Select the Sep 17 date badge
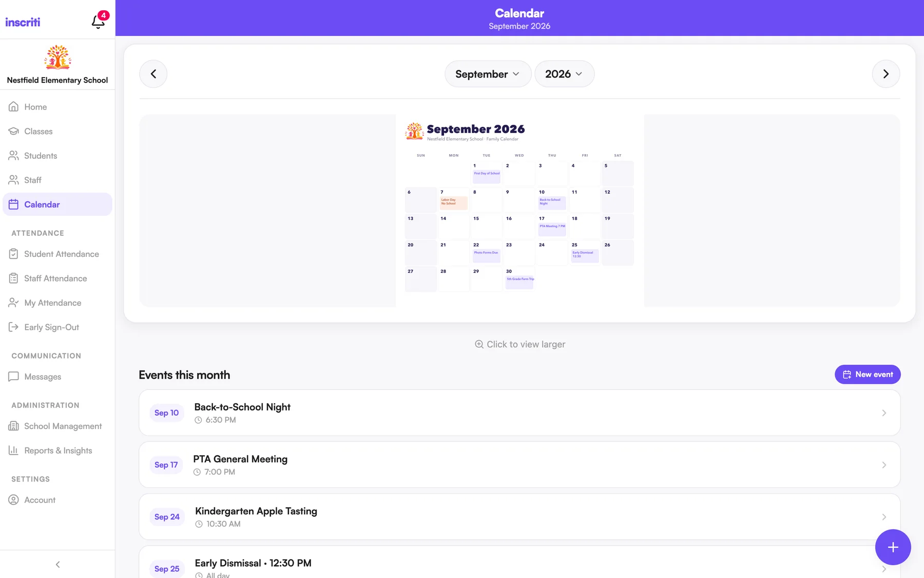 click(166, 465)
